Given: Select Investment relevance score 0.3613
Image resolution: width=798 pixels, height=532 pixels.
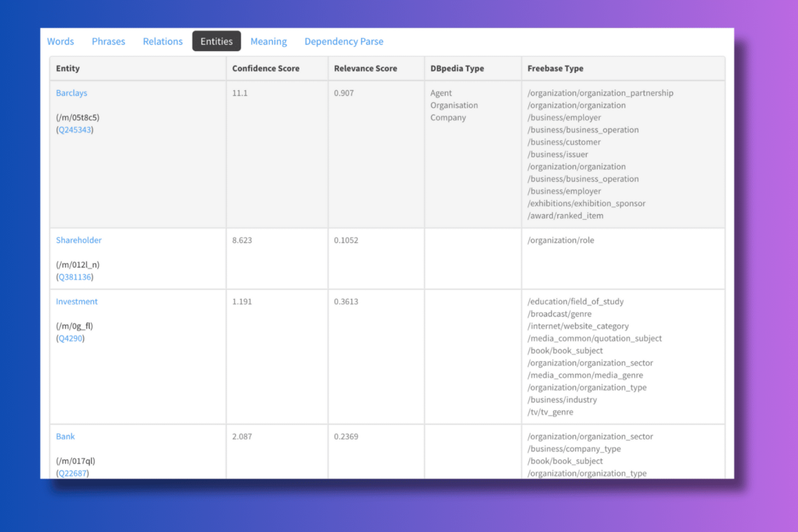Looking at the screenshot, I should point(346,302).
